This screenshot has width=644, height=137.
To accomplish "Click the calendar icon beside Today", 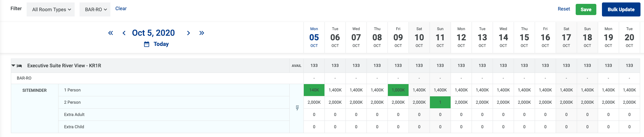I will coord(147,44).
